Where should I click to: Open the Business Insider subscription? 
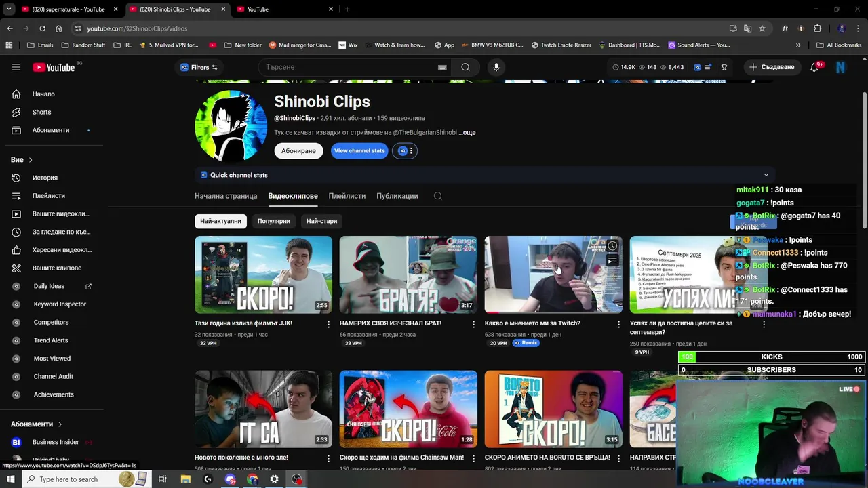tap(54, 442)
